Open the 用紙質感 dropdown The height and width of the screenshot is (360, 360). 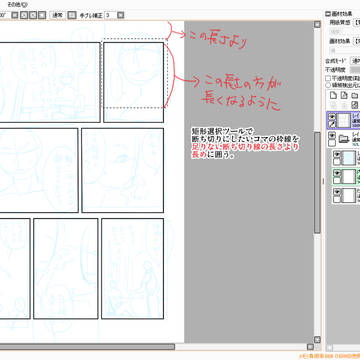357,23
